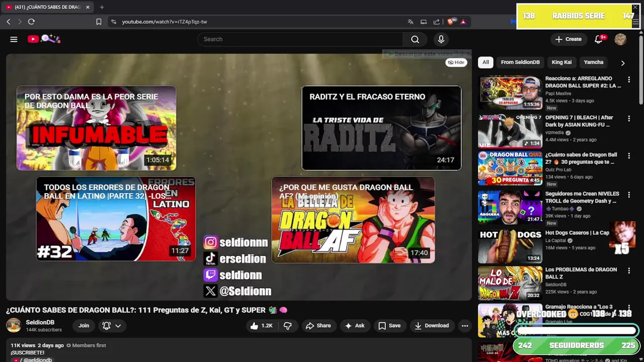The height and width of the screenshot is (362, 644).
Task: Click Join to become a channel member
Action: click(x=84, y=326)
